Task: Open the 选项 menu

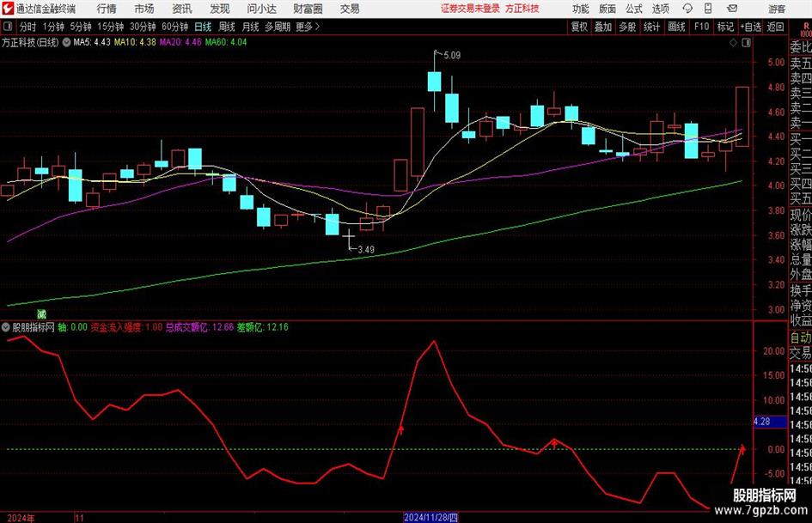Action: pos(660,9)
